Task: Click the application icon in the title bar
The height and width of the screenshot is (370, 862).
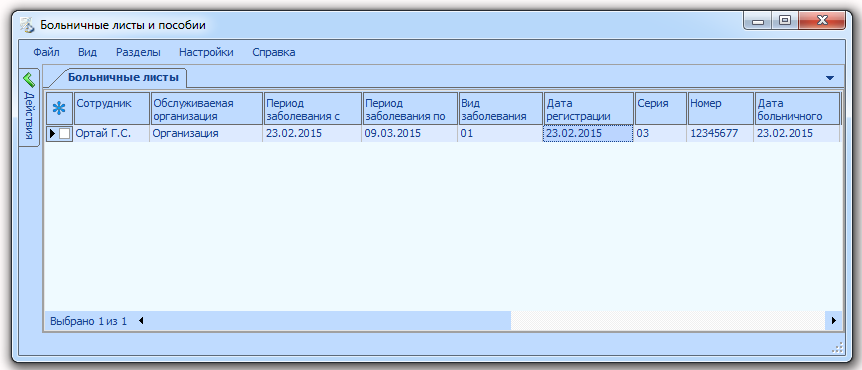Action: (26, 25)
